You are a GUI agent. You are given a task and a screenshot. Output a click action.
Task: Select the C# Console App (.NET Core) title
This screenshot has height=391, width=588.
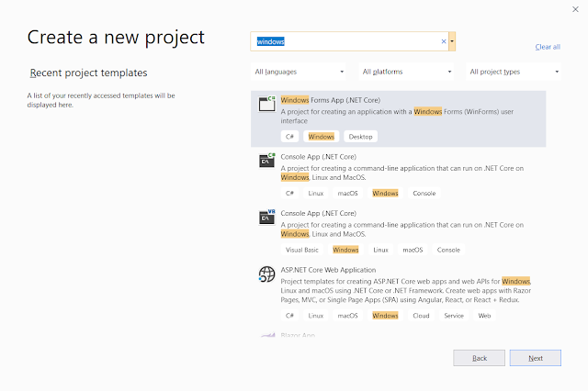pos(319,157)
